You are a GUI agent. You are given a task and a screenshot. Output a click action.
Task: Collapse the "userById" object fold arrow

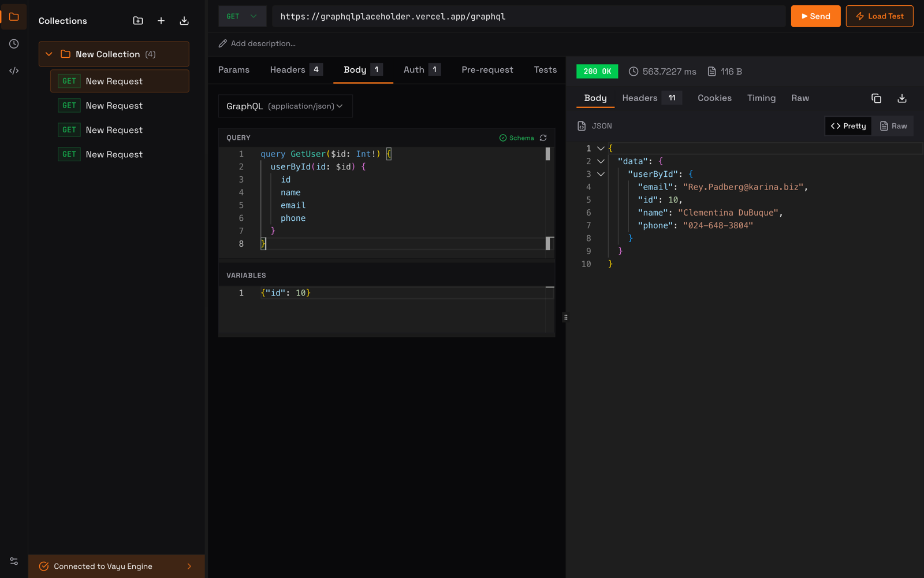[601, 174]
